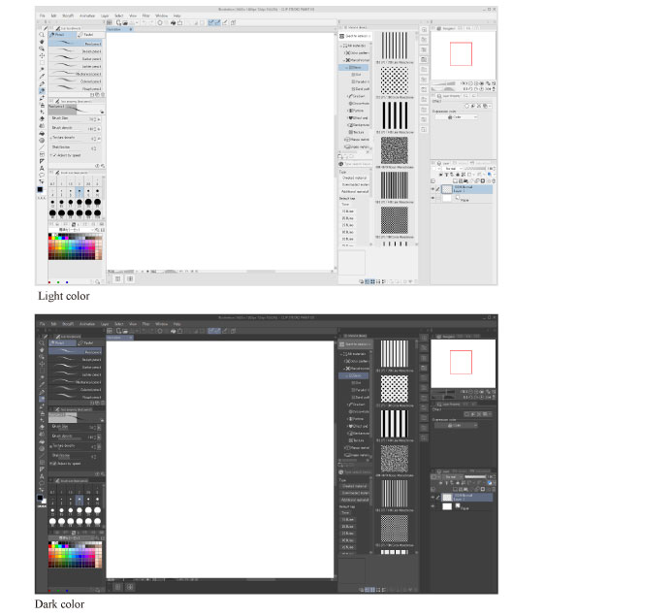
Task: Select Design pencil sub tool in dark window
Action: (x=76, y=359)
